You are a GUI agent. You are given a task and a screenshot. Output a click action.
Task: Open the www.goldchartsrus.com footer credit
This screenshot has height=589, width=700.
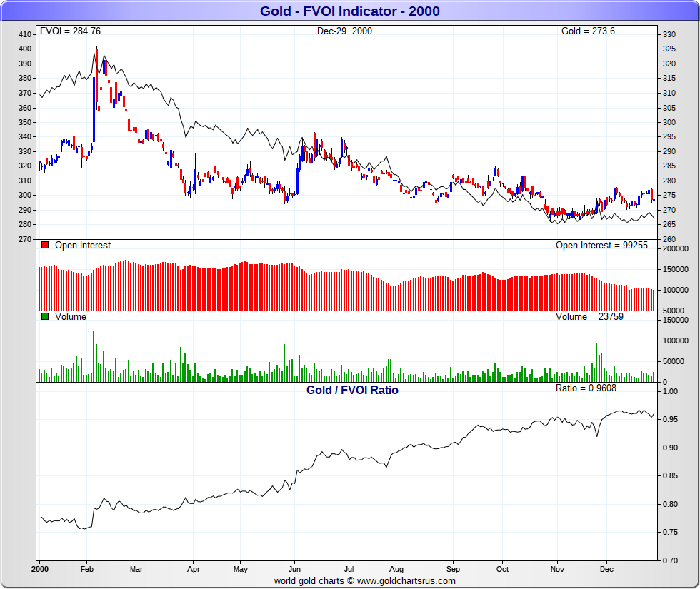coord(364,581)
